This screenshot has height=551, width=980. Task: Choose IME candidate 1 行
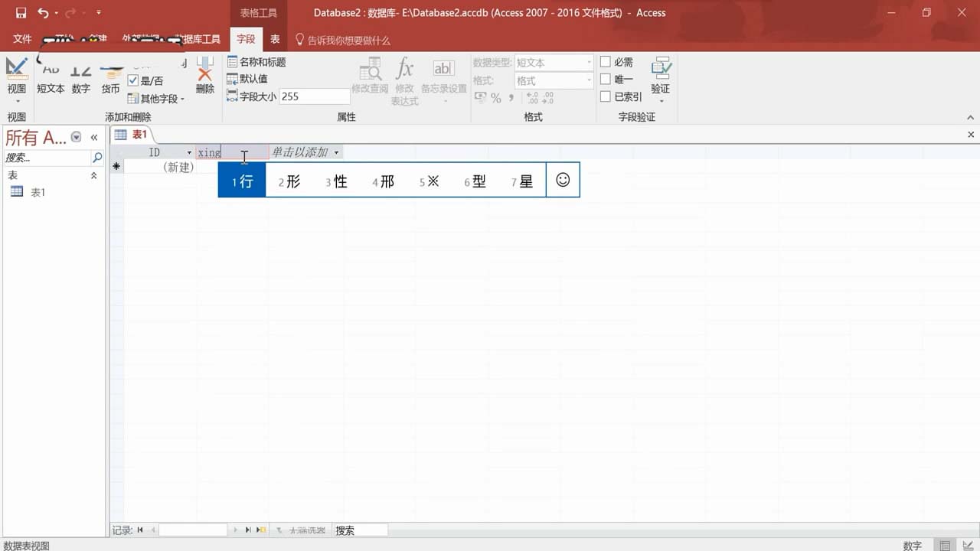click(x=242, y=181)
